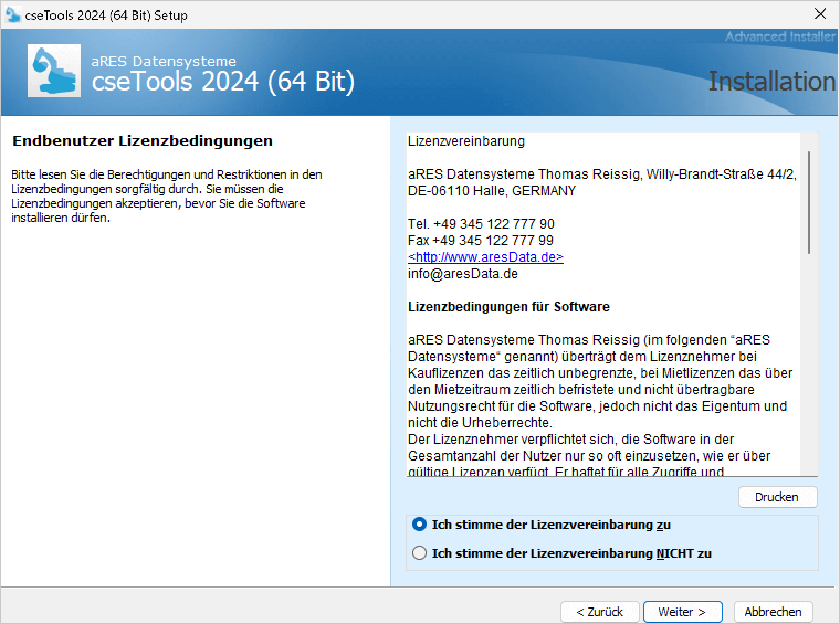Image resolution: width=840 pixels, height=624 pixels.
Task: Click the scrollbar track below the thumb
Action: pyautogui.click(x=809, y=364)
